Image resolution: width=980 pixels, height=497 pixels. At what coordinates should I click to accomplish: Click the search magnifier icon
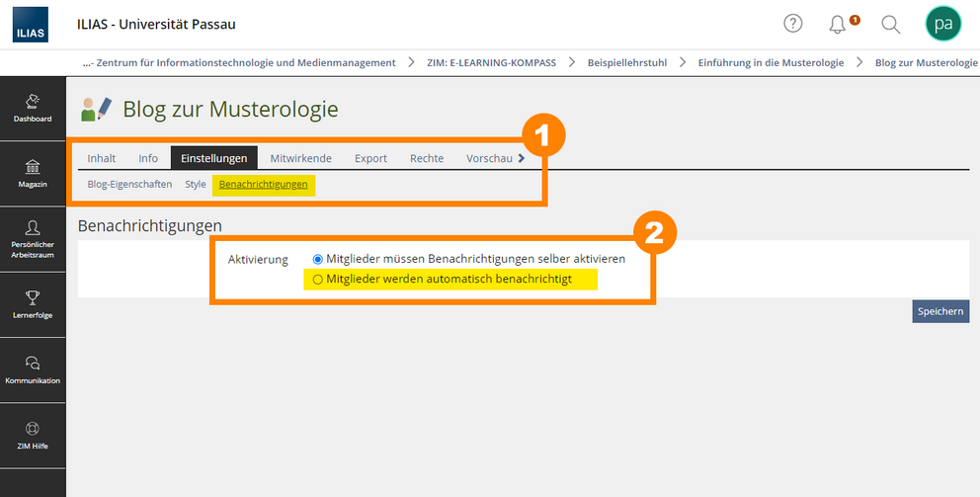(x=891, y=25)
